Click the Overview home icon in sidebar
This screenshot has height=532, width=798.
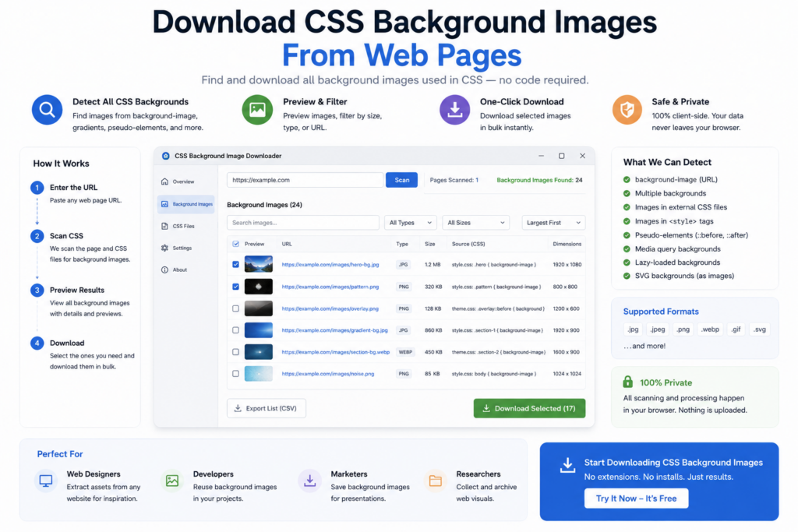click(x=164, y=181)
